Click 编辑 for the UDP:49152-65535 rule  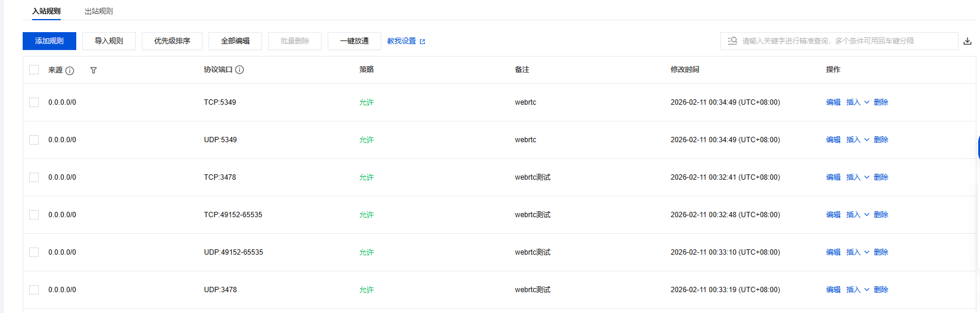point(833,252)
